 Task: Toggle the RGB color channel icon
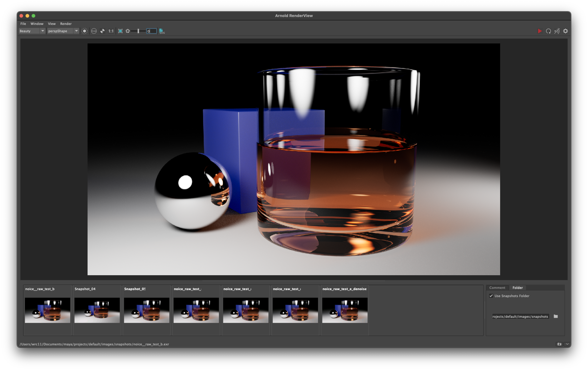coord(94,31)
